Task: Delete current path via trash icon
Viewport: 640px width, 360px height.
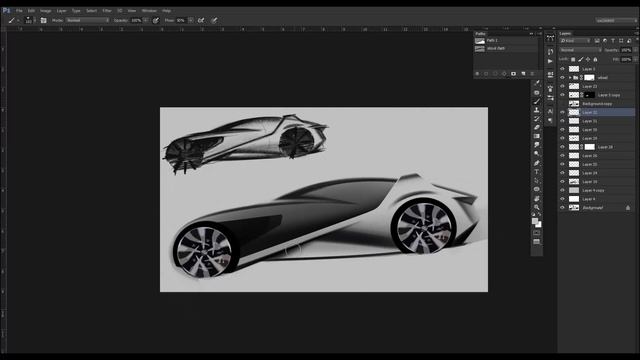Action: click(x=532, y=74)
